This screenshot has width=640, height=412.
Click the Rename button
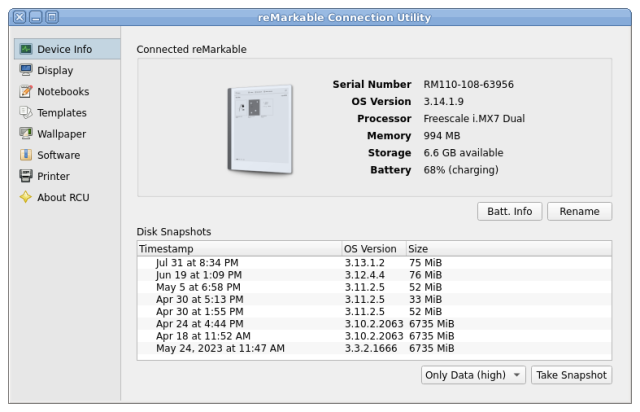coord(580,211)
